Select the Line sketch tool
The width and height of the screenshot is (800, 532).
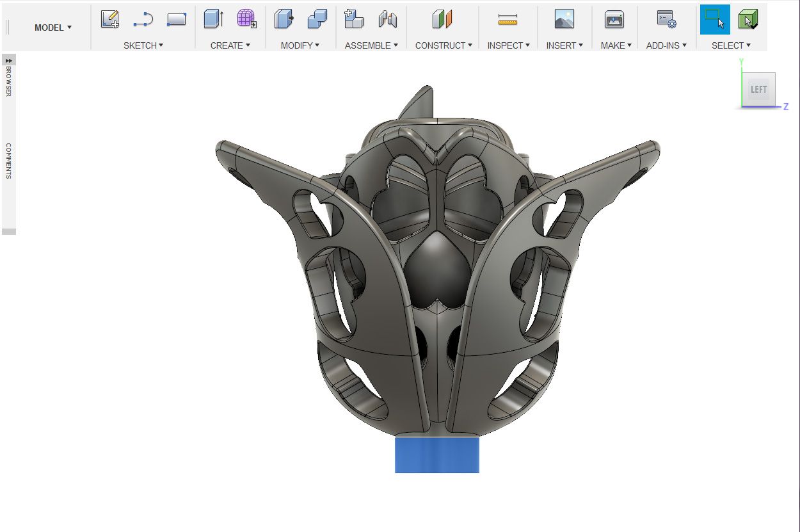(143, 20)
